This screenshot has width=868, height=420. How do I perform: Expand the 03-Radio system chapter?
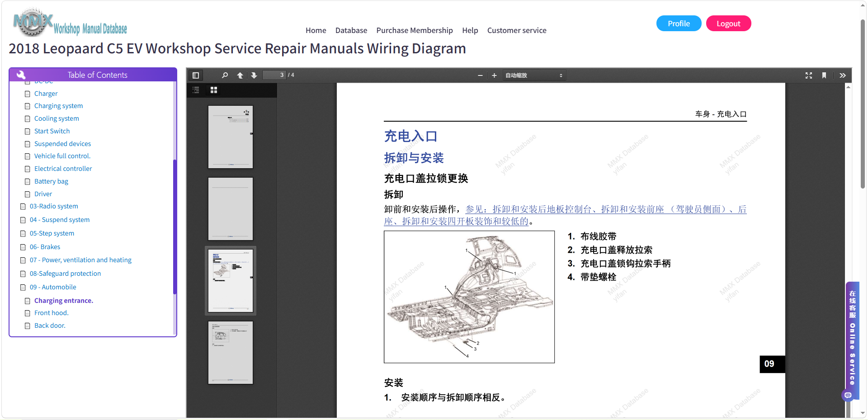[54, 206]
